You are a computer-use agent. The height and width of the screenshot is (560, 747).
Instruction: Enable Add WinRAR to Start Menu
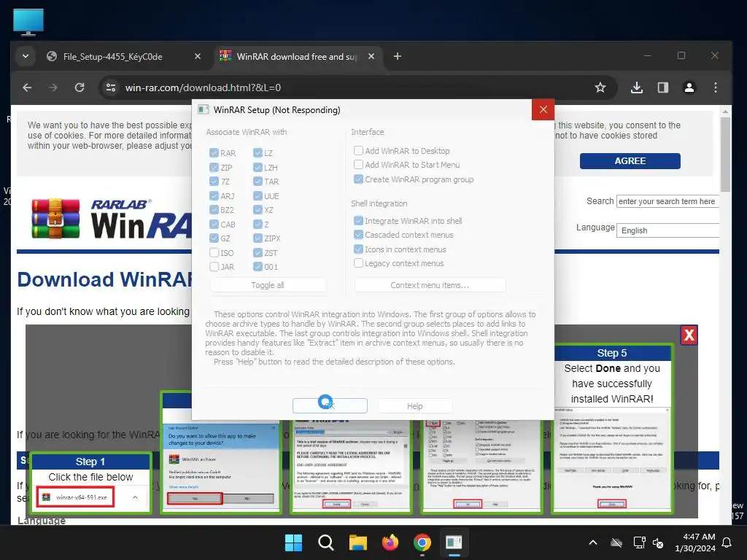coord(358,164)
